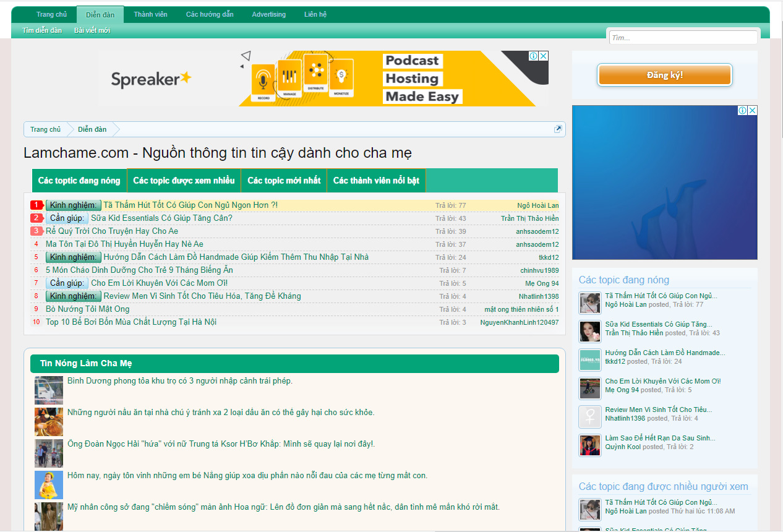Image resolution: width=783 pixels, height=532 pixels.
Task: Close the blue sidebar advertisement
Action: click(x=752, y=111)
